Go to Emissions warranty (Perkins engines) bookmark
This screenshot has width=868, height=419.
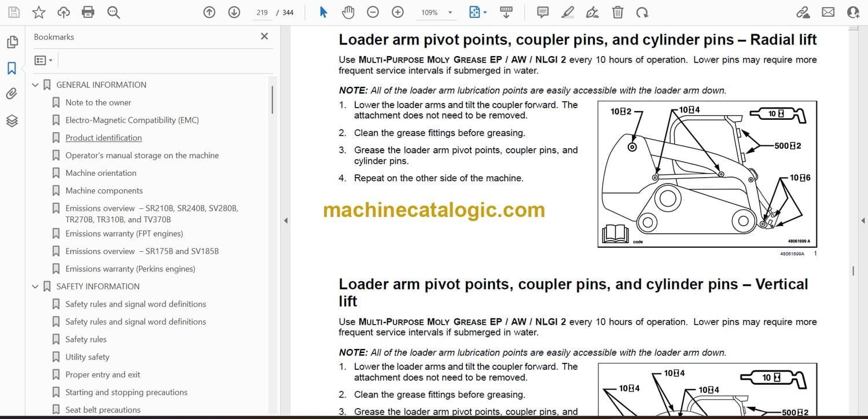[130, 269]
